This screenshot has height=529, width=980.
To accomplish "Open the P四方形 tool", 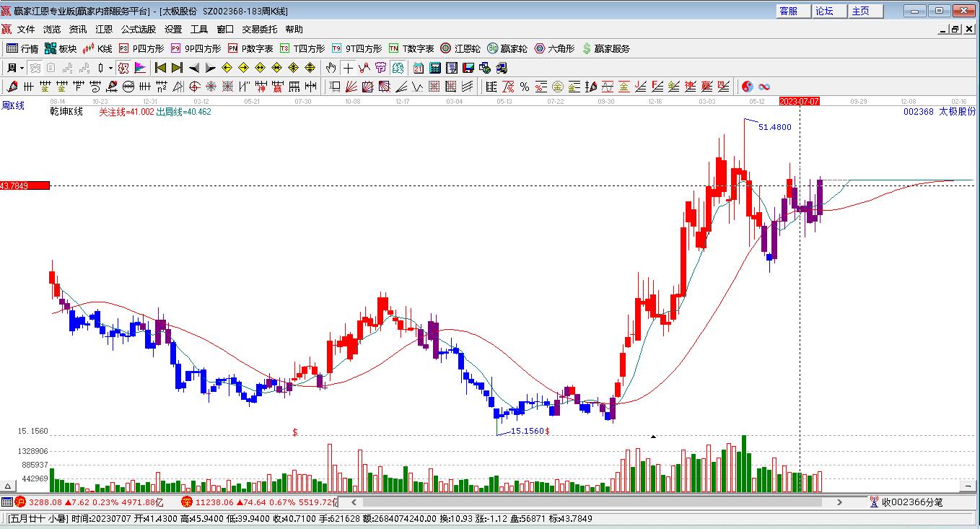I will point(141,48).
